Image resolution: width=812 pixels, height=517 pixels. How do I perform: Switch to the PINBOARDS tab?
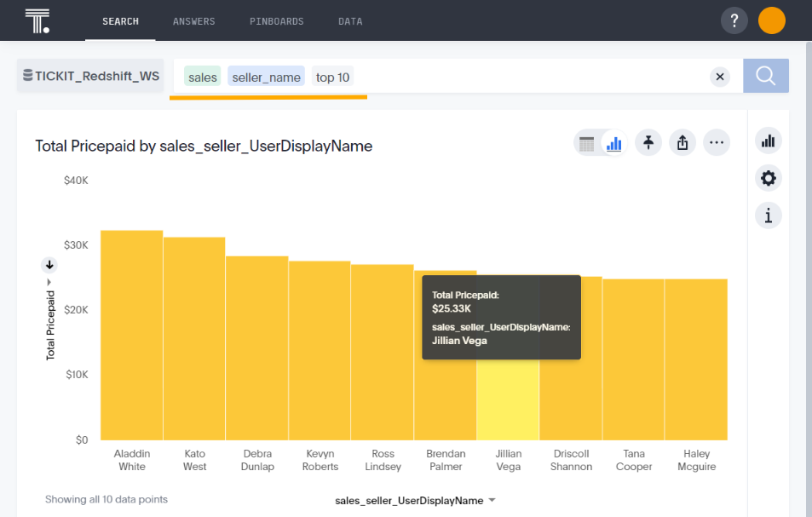[x=276, y=21]
